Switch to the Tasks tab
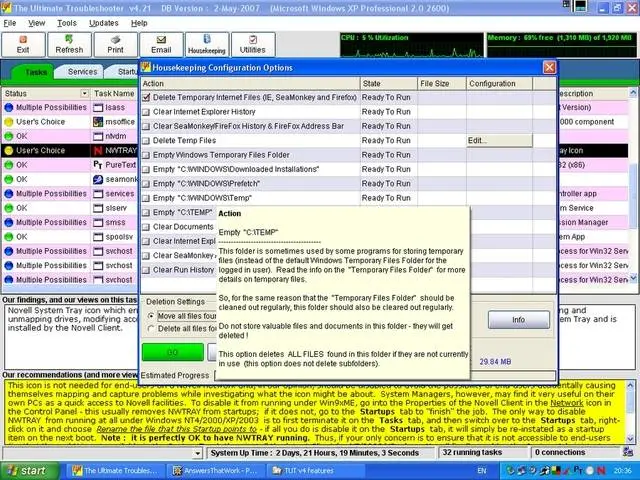The width and height of the screenshot is (640, 480). pyautogui.click(x=36, y=72)
